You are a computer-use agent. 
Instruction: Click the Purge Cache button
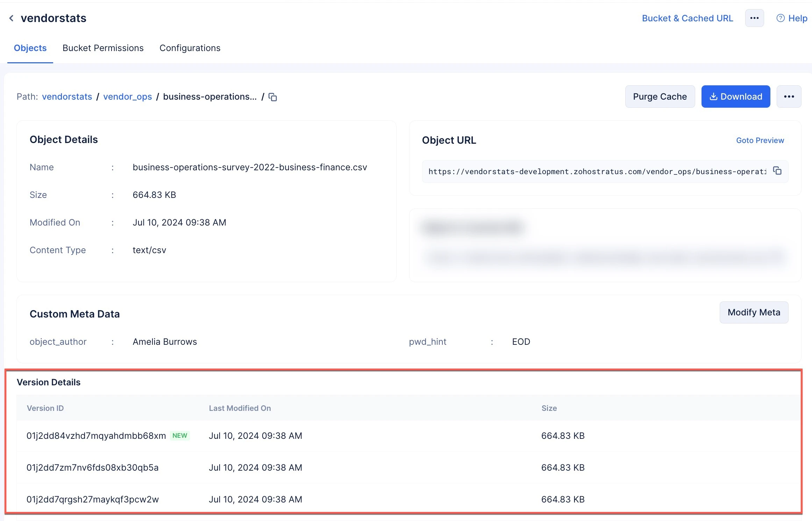[660, 97]
